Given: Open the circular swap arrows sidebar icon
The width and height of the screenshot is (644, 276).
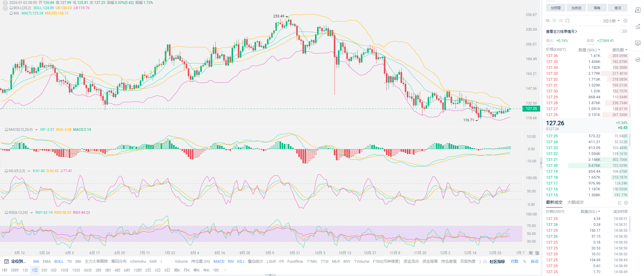Looking at the screenshot, I should tap(638, 60).
